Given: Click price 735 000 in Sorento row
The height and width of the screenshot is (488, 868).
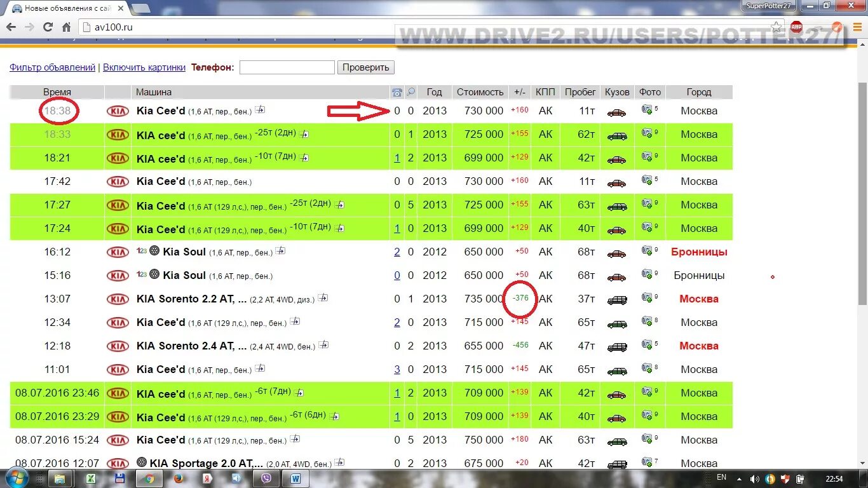Looking at the screenshot, I should [x=484, y=299].
